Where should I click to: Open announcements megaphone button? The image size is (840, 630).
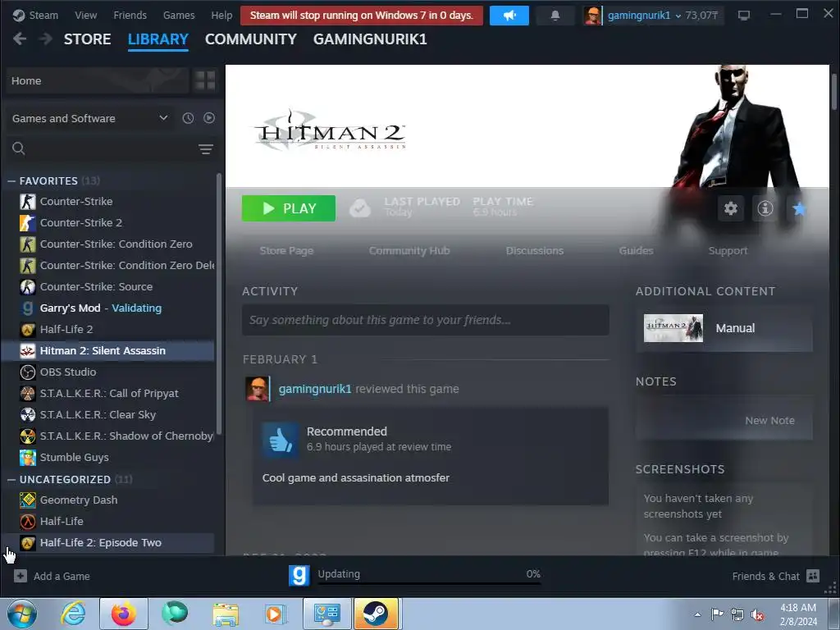[509, 16]
